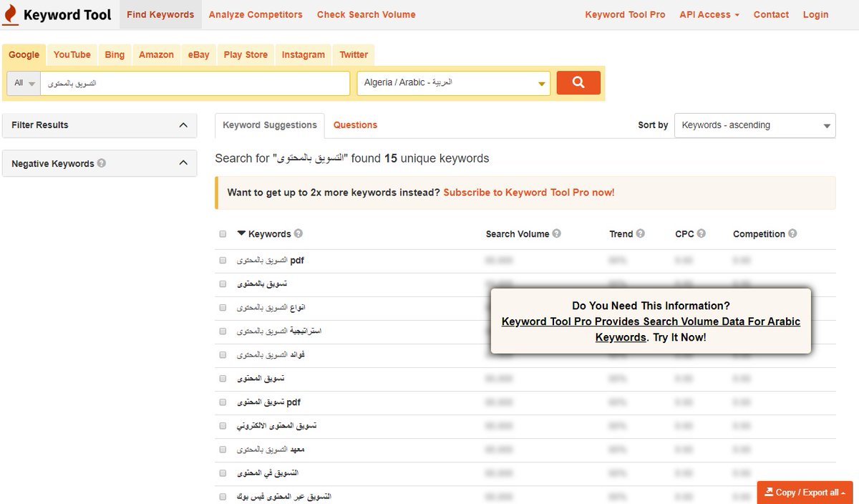
Task: Switch to the Twitter tab
Action: point(354,54)
